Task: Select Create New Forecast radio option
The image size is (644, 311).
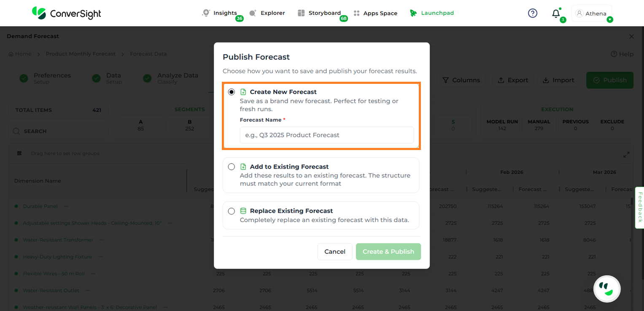Action: click(x=232, y=92)
